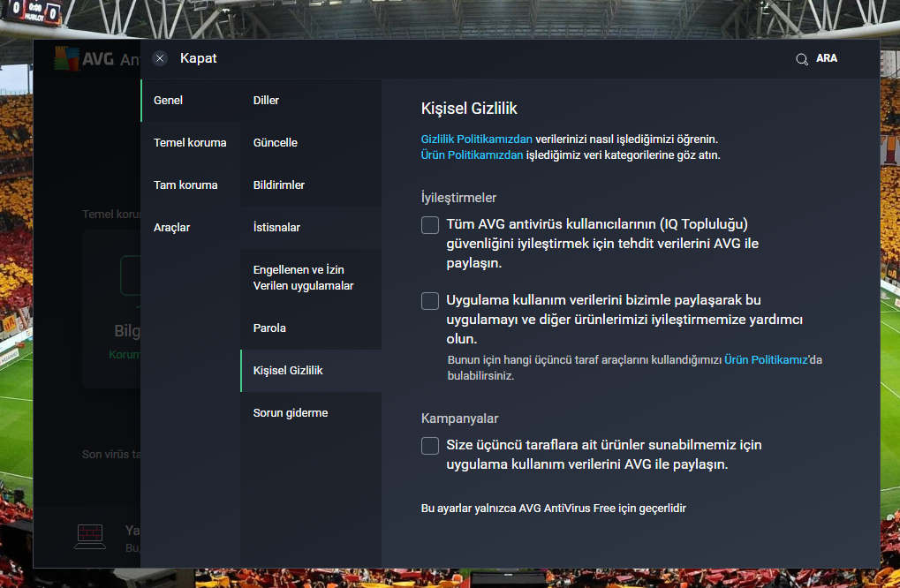Select the Genel category

(x=169, y=101)
